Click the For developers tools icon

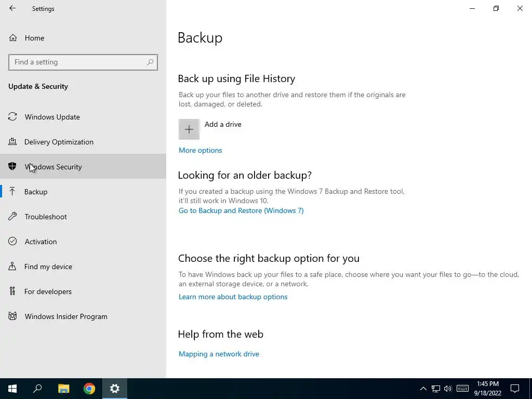[12, 291]
